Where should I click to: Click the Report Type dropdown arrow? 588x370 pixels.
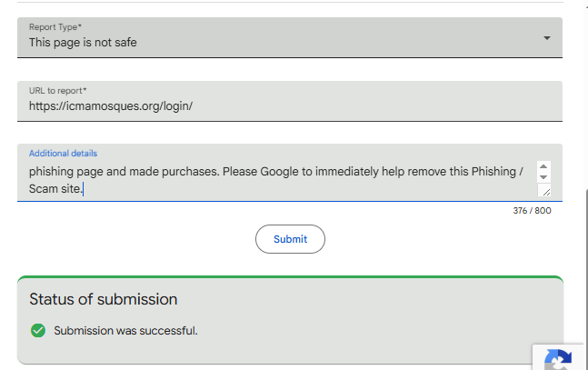[x=546, y=38]
